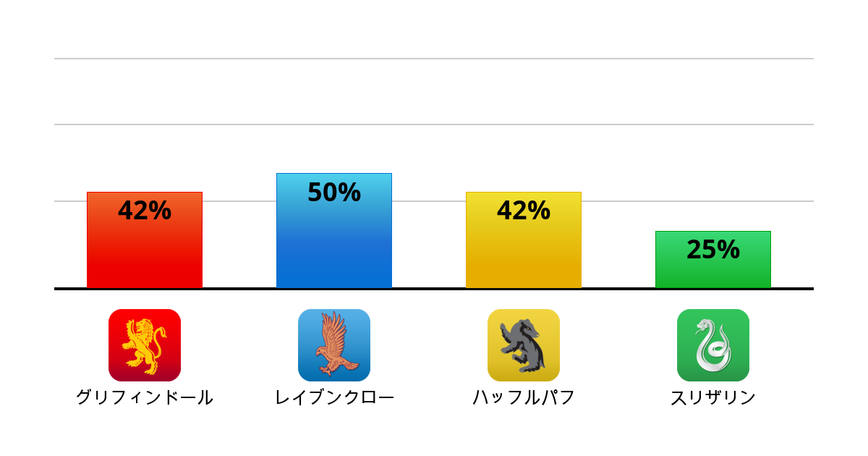Select the Ravenclaw eagle crest icon
Screen dimensions: 868x456
pyautogui.click(x=334, y=345)
